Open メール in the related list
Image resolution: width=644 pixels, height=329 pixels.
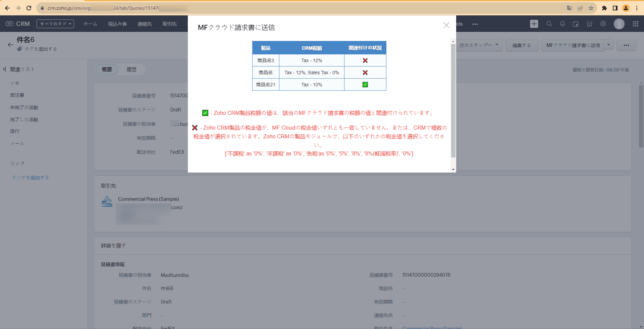(17, 144)
